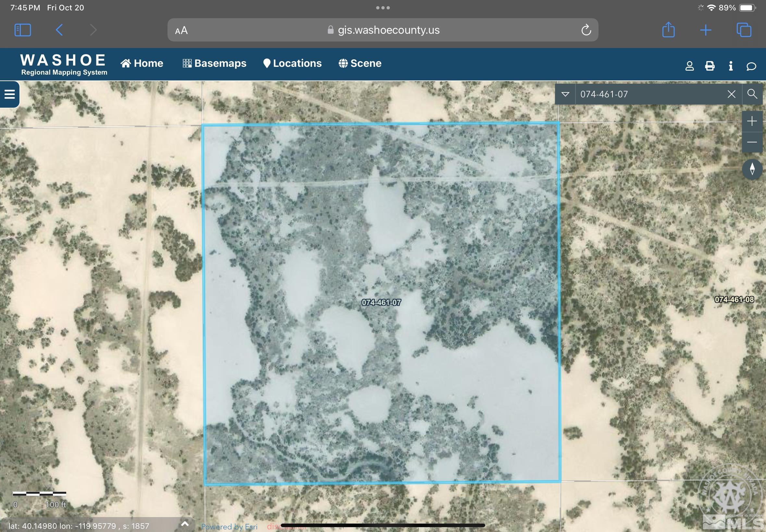This screenshot has height=532, width=766.
Task: Open the hamburger side menu
Action: (x=9, y=94)
